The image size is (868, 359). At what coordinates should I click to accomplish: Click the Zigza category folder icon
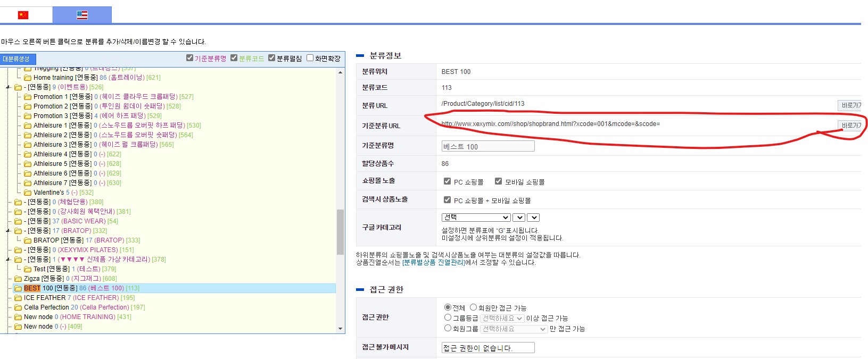pyautogui.click(x=18, y=279)
